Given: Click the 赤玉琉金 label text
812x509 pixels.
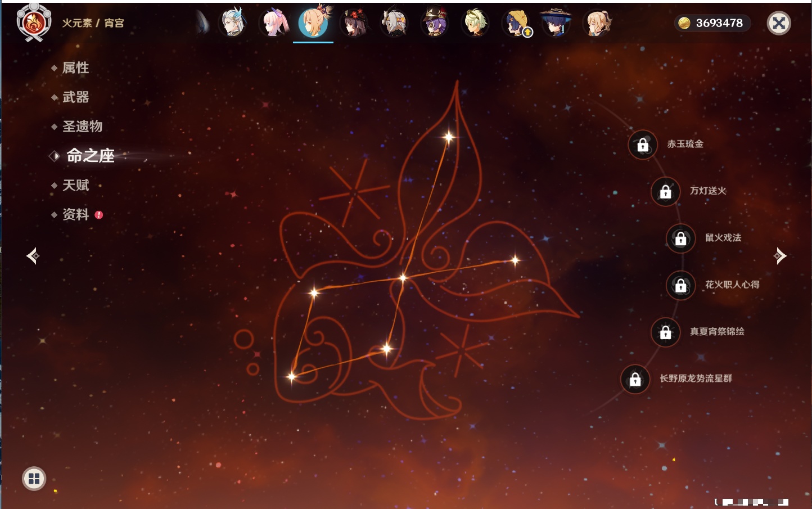Looking at the screenshot, I should [x=685, y=144].
